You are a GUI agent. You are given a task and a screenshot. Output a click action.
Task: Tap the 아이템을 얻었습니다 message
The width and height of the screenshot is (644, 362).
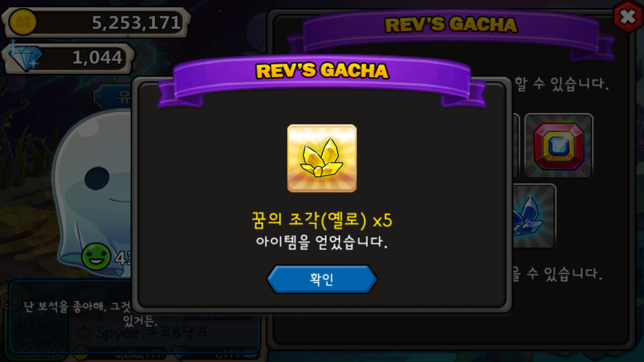click(322, 242)
